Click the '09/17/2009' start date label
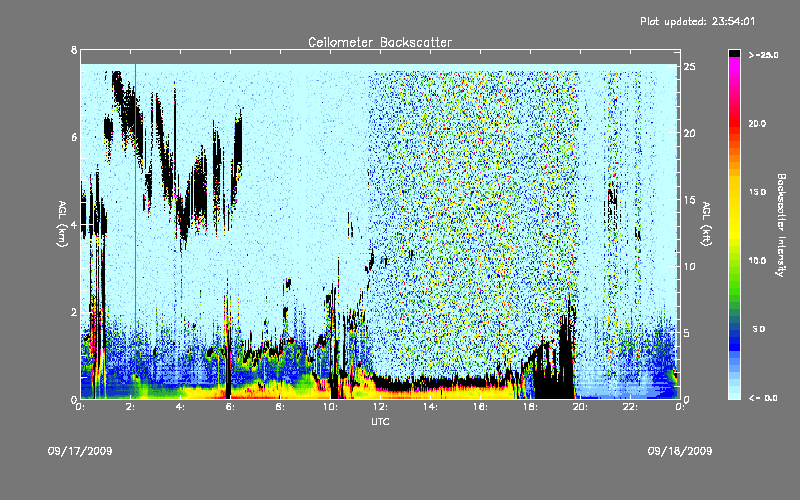Image resolution: width=800 pixels, height=500 pixels. [80, 451]
